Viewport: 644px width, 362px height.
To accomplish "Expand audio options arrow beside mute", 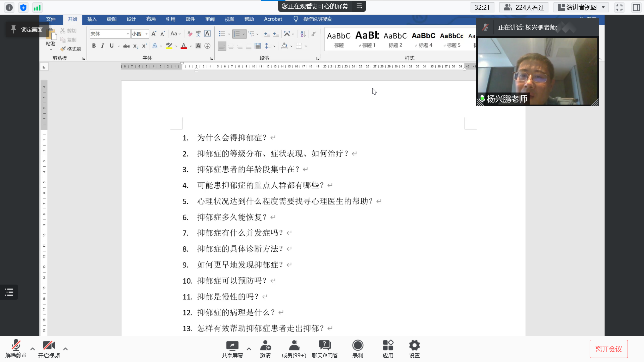I will pyautogui.click(x=33, y=349).
